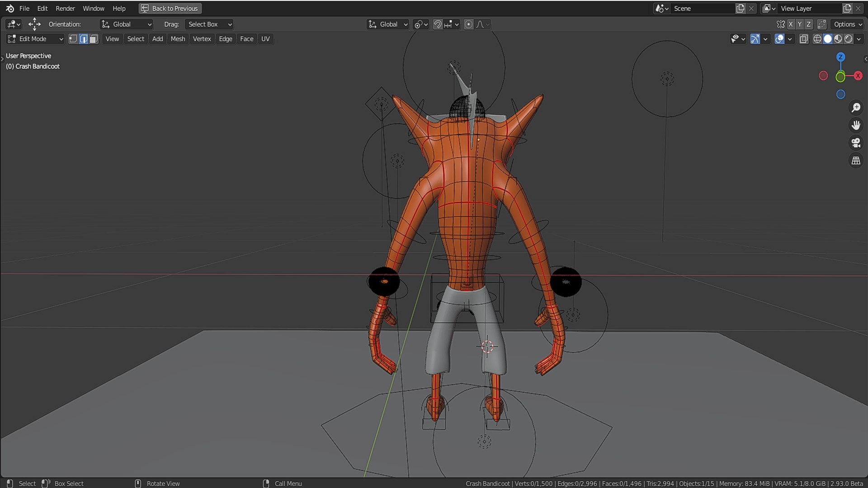This screenshot has height=488, width=868.
Task: Open the Options dropdown
Action: [848, 24]
